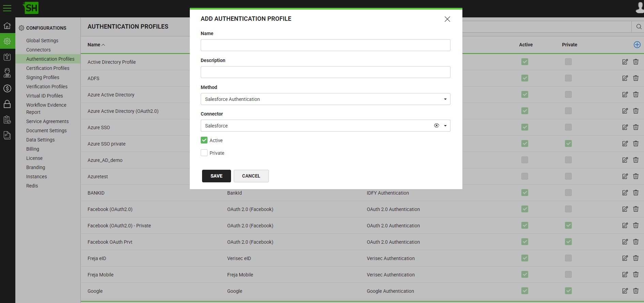Edit the Freja eID profile

pyautogui.click(x=625, y=258)
